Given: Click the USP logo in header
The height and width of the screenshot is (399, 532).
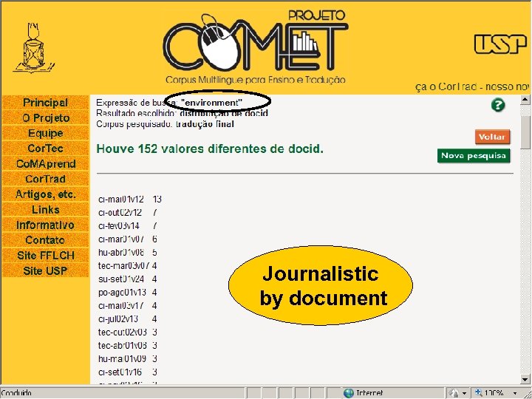Looking at the screenshot, I should click(x=500, y=44).
